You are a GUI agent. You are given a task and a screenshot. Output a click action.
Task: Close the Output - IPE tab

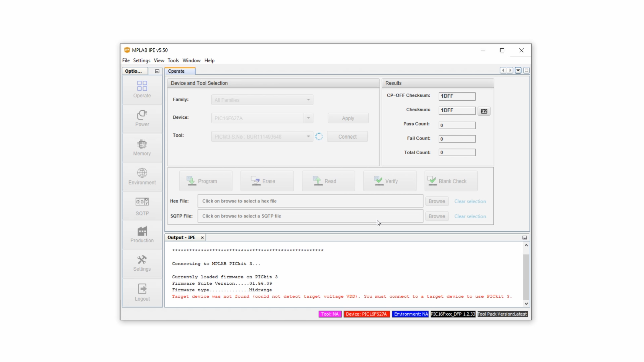[x=202, y=238]
